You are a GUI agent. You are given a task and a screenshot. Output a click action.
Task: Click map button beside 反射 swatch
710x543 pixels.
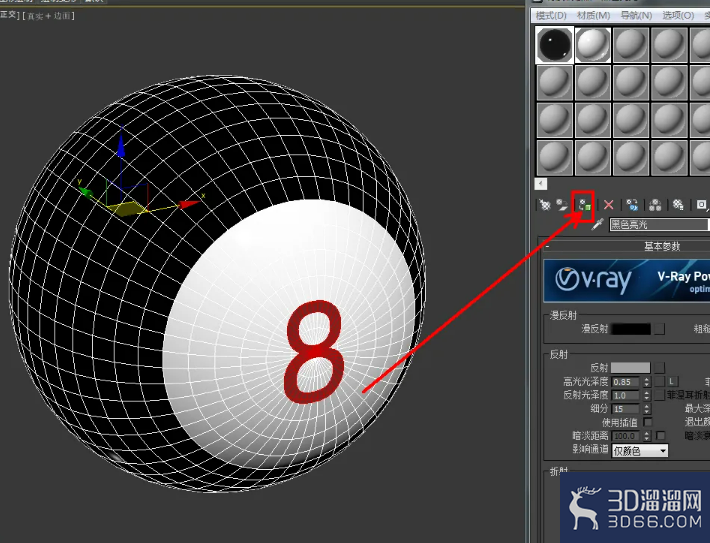[660, 367]
